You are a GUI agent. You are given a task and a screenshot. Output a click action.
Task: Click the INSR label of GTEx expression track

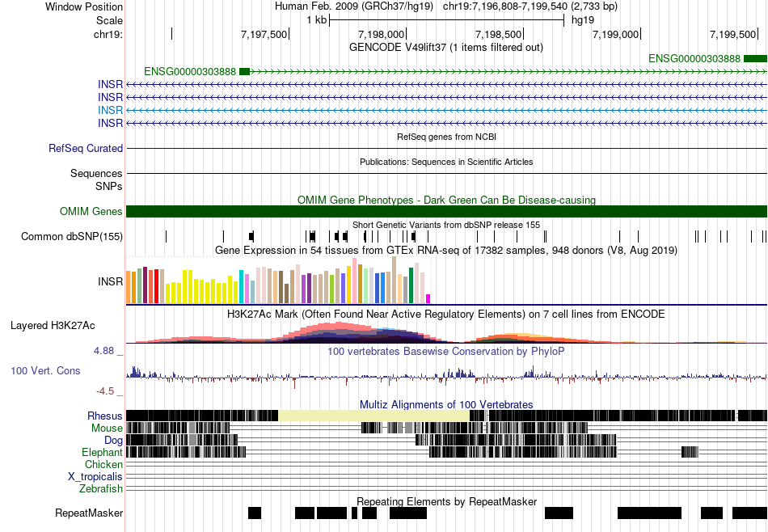(110, 281)
